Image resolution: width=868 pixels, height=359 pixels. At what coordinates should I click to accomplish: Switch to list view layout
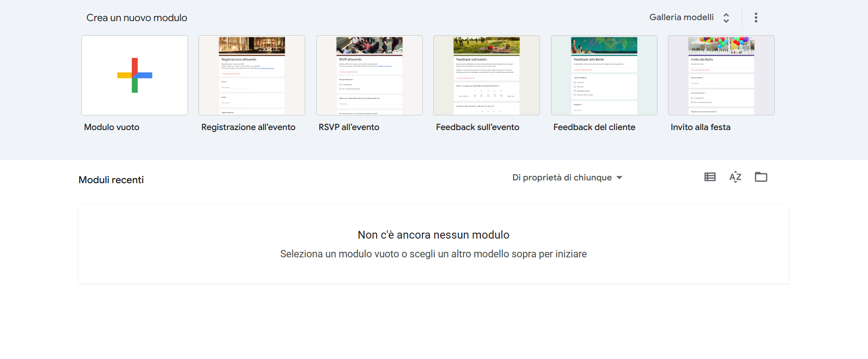[x=710, y=177]
